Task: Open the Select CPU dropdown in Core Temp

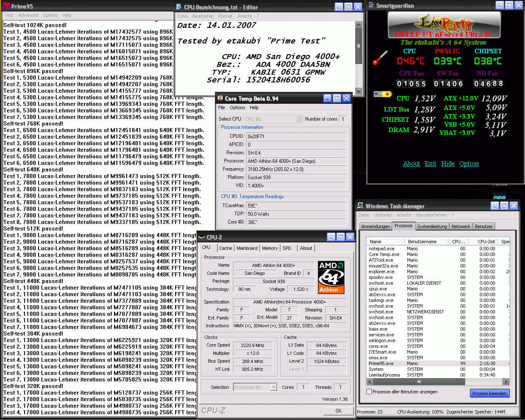Action: click(x=299, y=119)
